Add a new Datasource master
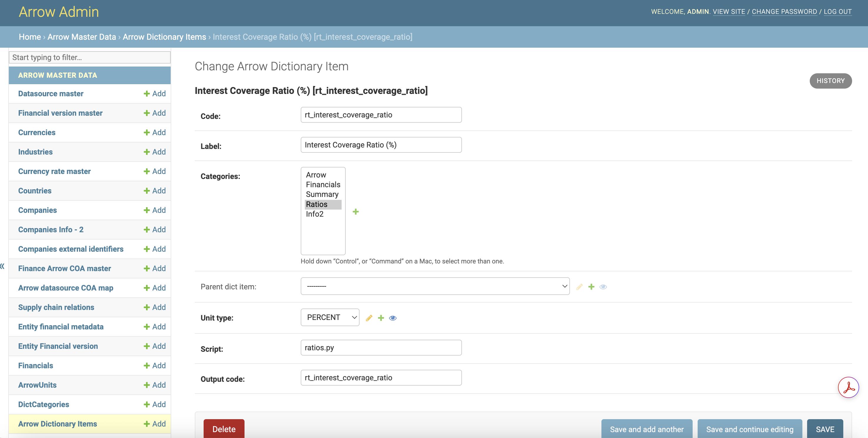Viewport: 868px width, 438px height. pos(155,94)
